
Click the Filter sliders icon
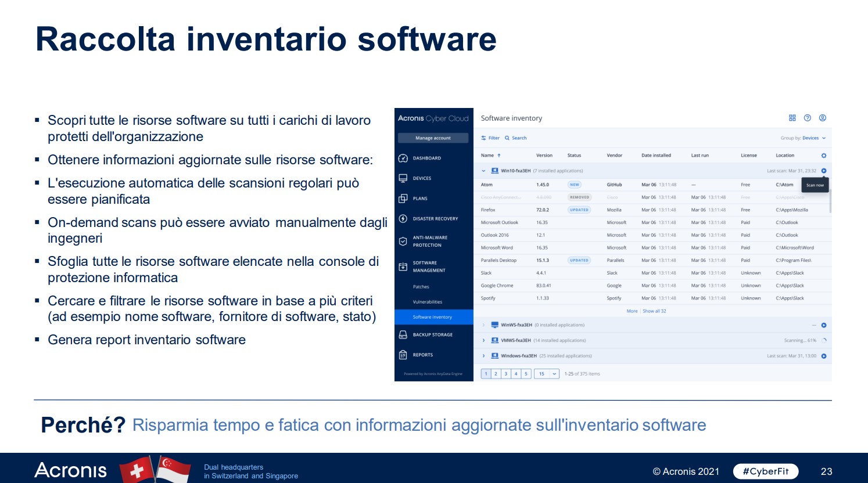(x=483, y=138)
